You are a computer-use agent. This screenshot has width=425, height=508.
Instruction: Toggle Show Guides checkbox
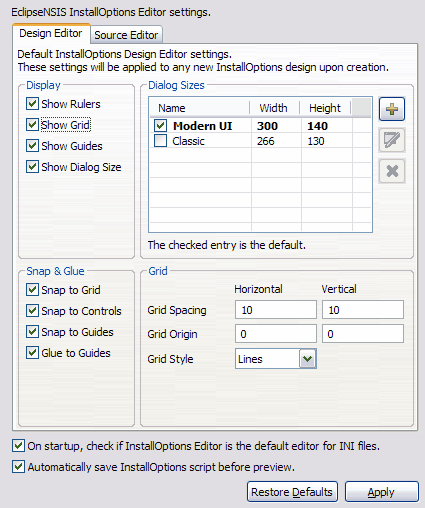click(32, 146)
